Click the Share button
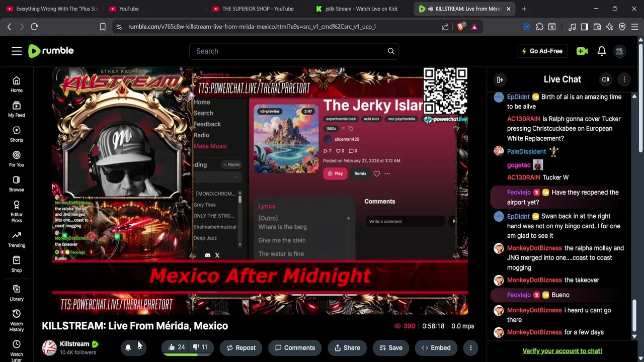Viewport: 644px width, 362px height. pyautogui.click(x=348, y=347)
